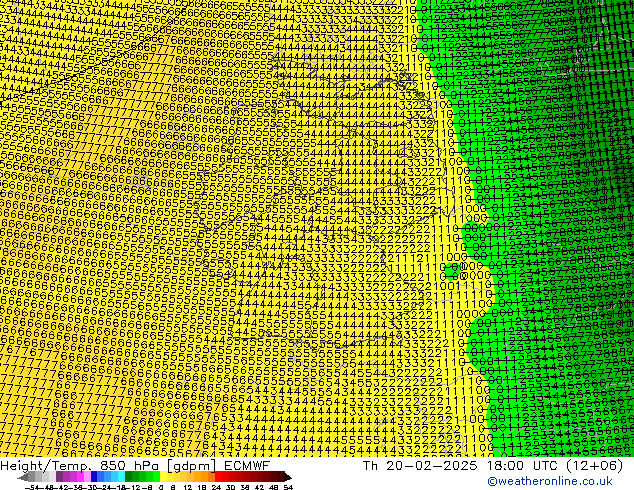The height and width of the screenshot is (490, 634).
Task: Click the 'Height/Temp. 850 hPa [gdpm] ECMWF' title
Action: [x=135, y=465]
